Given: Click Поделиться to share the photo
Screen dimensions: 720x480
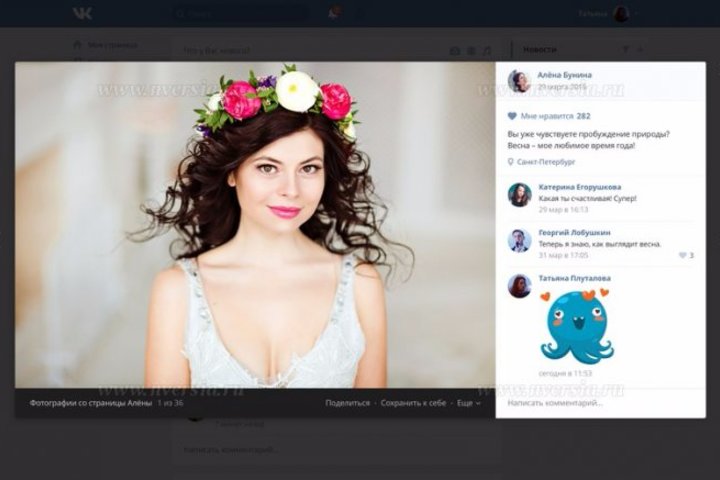Looking at the screenshot, I should pos(347,403).
